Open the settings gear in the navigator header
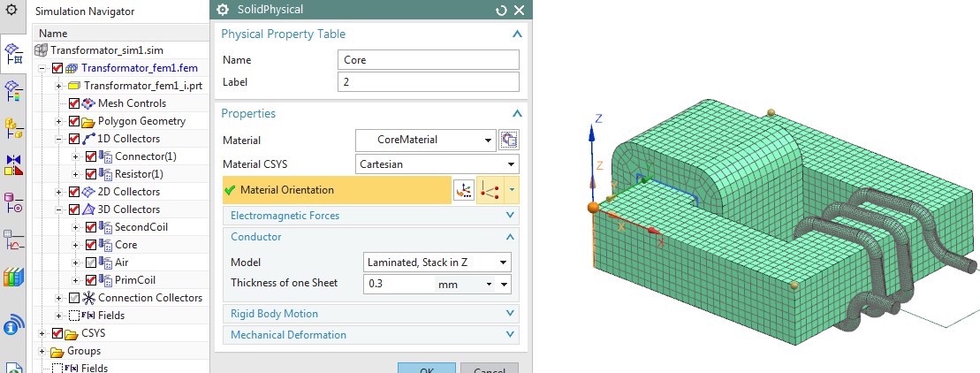The width and height of the screenshot is (980, 373). (x=11, y=10)
